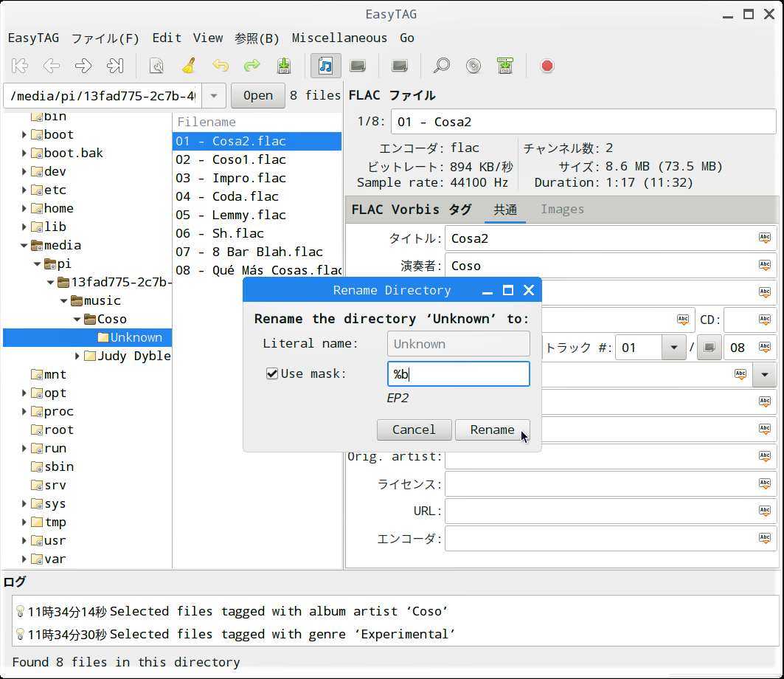Screen dimensions: 784x679
Task: Click Abc icon in the Orig. artist row
Action: (x=765, y=456)
